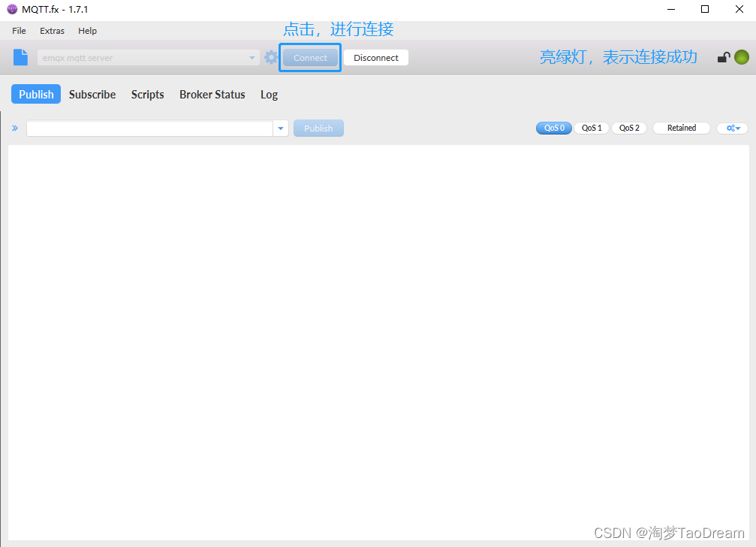Open the File menu

[x=19, y=31]
